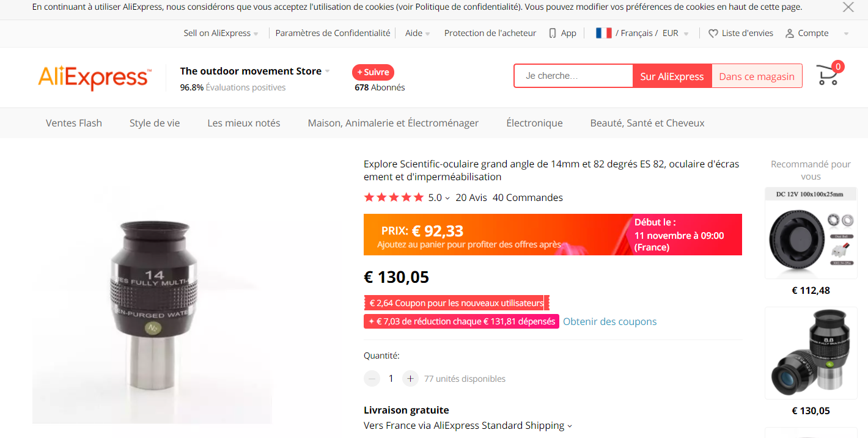Click the wishlist heart icon

click(x=713, y=34)
